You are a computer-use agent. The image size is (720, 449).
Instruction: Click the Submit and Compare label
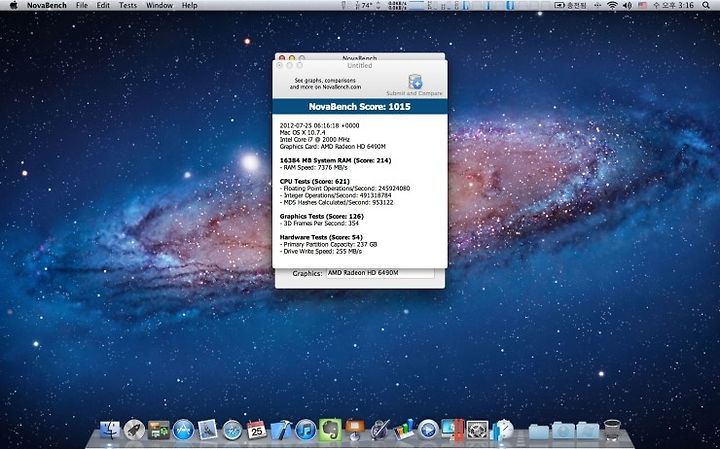[415, 93]
